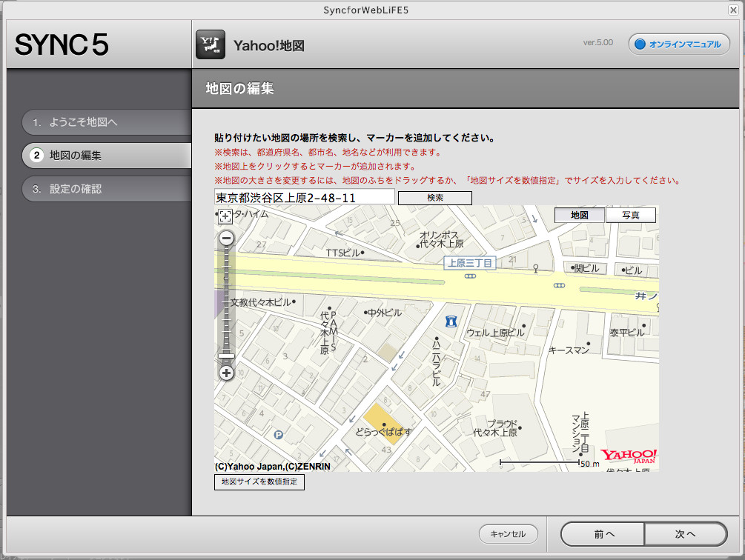Click the Yahoo!地図 icon in the header

pos(210,42)
